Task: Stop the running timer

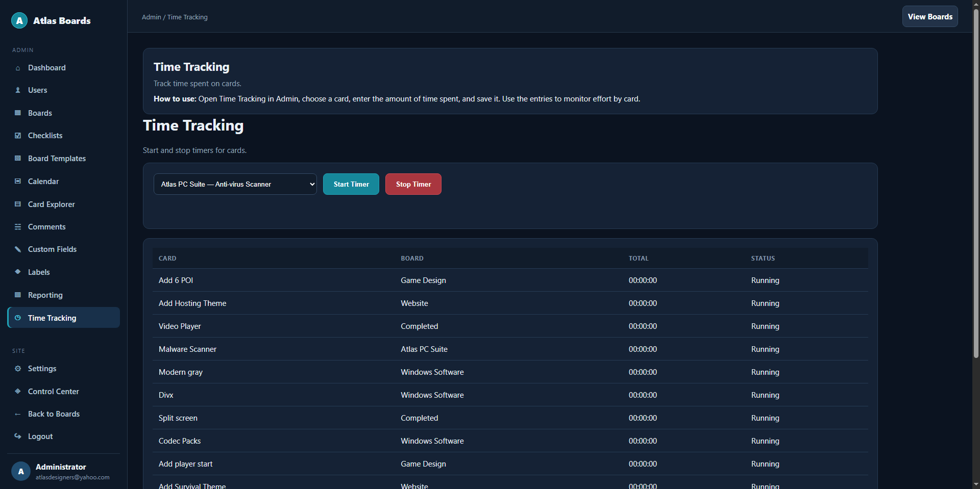Action: coord(413,184)
